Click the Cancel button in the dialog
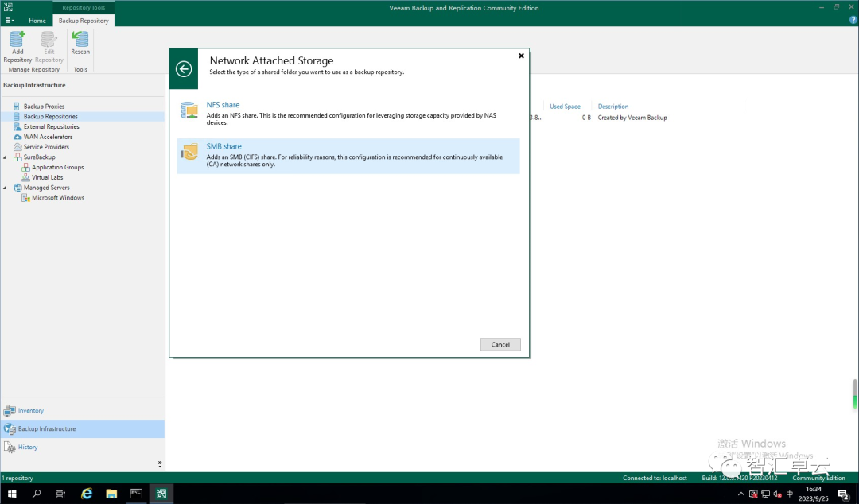The image size is (859, 504). click(500, 344)
